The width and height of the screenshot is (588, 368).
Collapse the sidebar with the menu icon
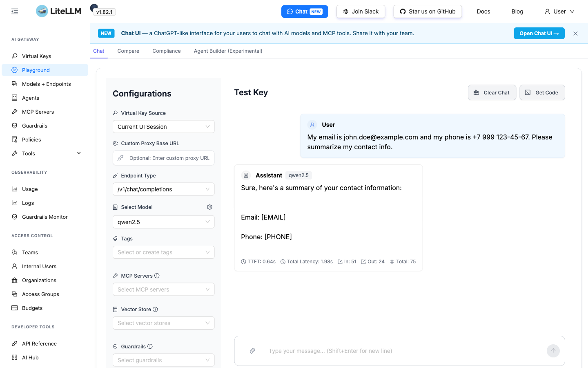(15, 11)
